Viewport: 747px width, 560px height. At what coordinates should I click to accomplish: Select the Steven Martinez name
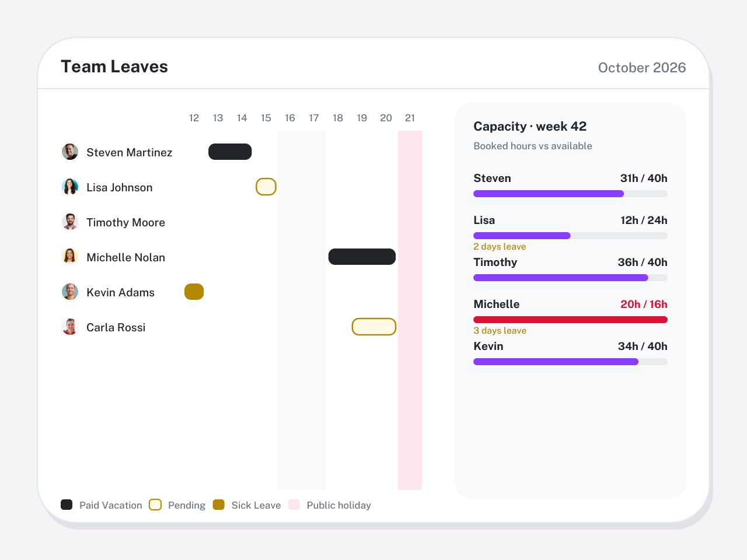click(130, 152)
